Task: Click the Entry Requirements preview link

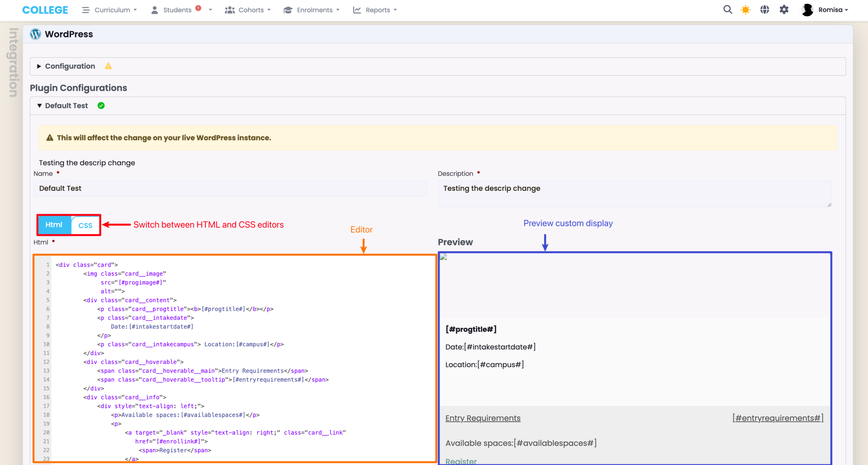Action: pyautogui.click(x=482, y=418)
